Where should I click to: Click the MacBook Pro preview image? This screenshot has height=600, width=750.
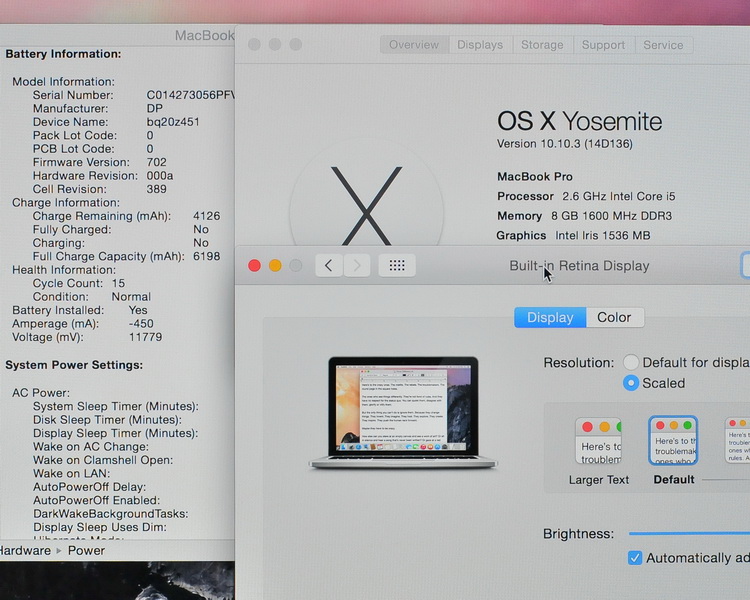tap(403, 412)
